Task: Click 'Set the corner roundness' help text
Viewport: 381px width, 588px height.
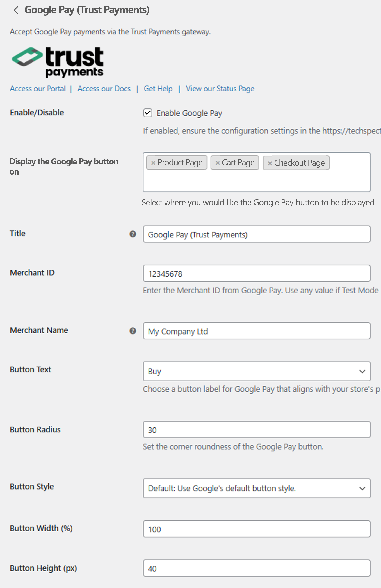Action: point(233,447)
